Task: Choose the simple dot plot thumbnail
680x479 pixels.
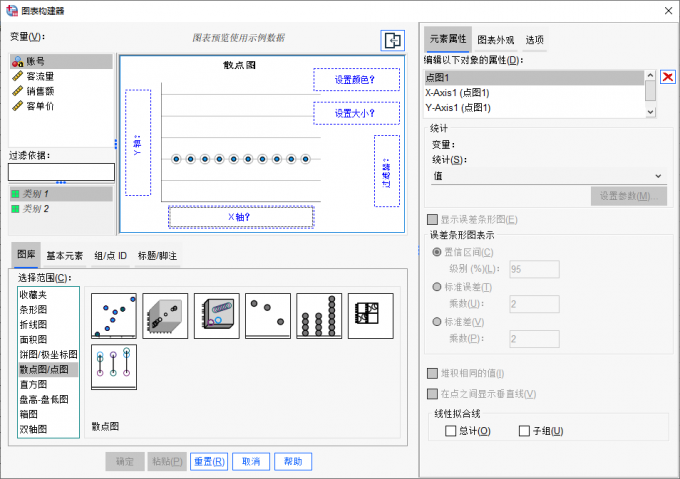Action: [x=319, y=316]
